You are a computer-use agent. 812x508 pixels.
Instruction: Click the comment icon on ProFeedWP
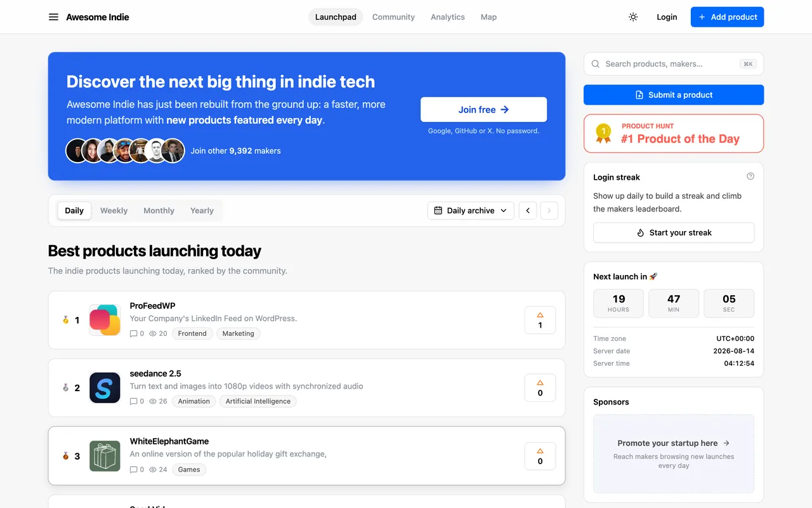click(133, 333)
